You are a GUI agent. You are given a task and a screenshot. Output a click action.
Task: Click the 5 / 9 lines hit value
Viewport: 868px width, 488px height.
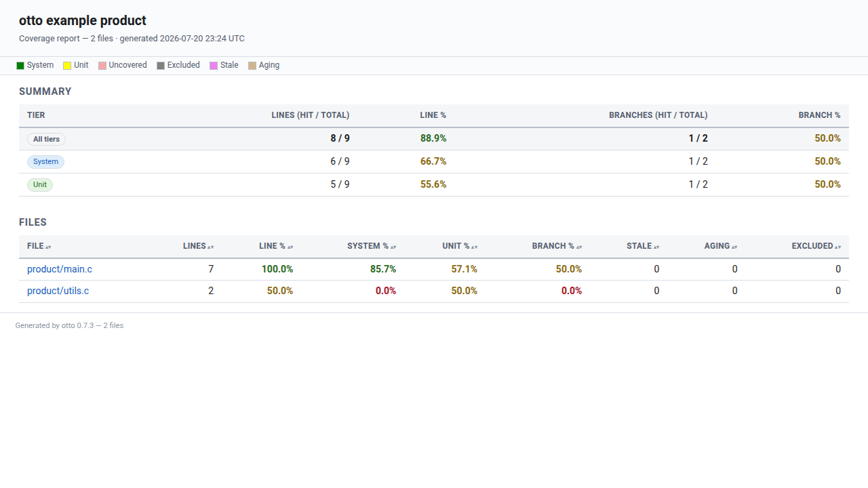(340, 184)
